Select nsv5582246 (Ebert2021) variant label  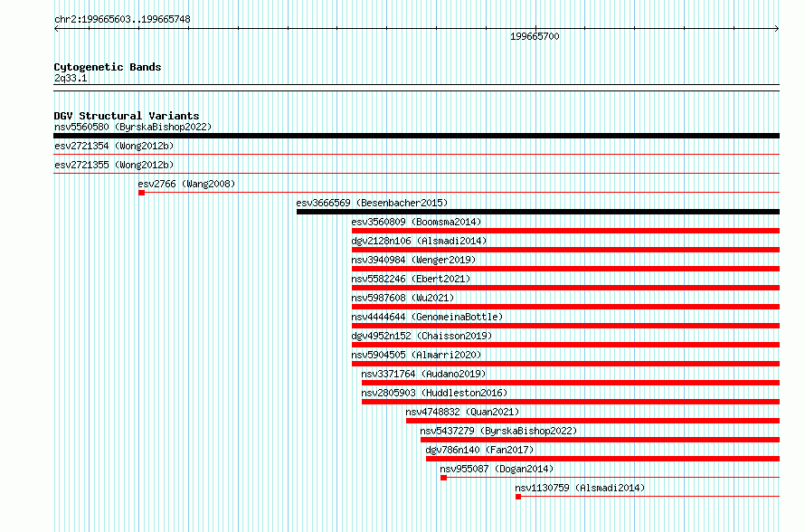coord(411,279)
